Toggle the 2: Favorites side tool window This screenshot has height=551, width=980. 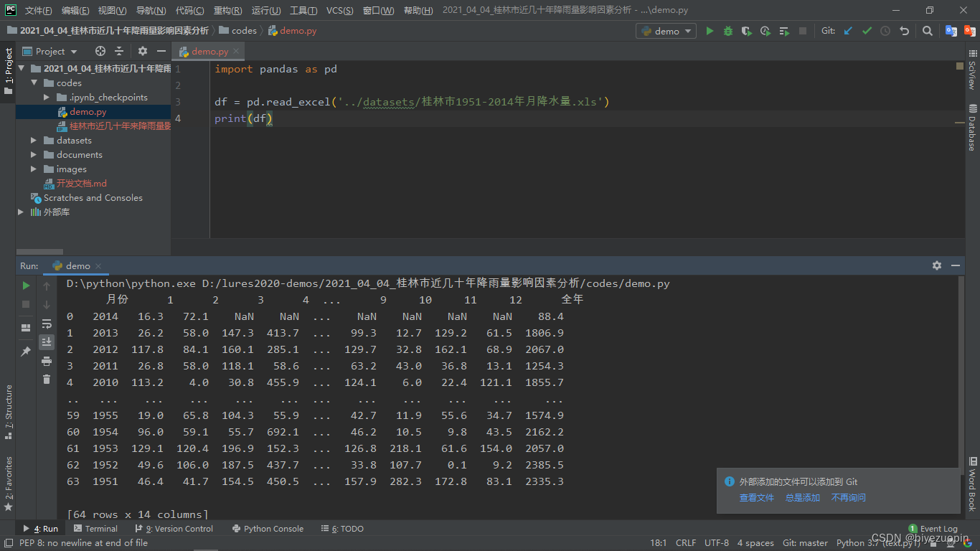pos(8,483)
